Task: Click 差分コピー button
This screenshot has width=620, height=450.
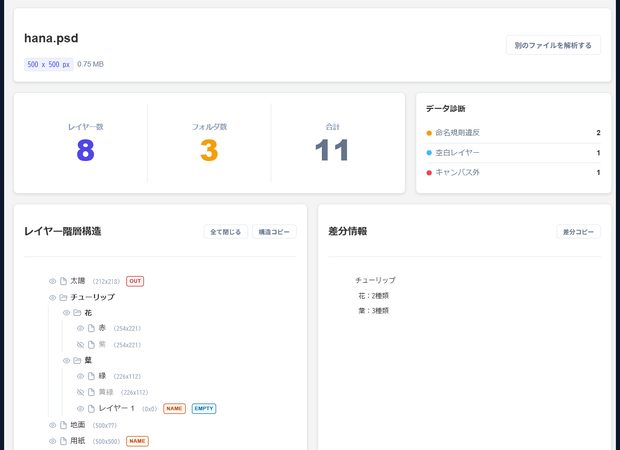Action: [578, 232]
